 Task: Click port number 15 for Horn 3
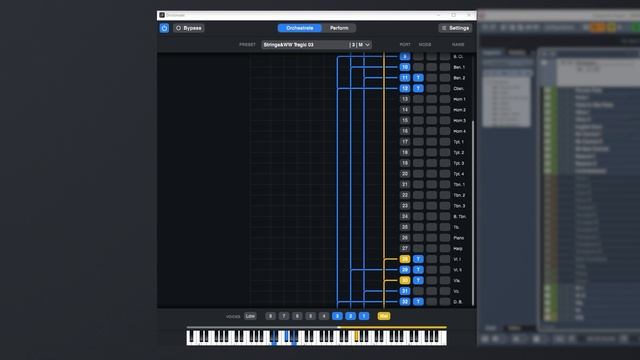404,120
